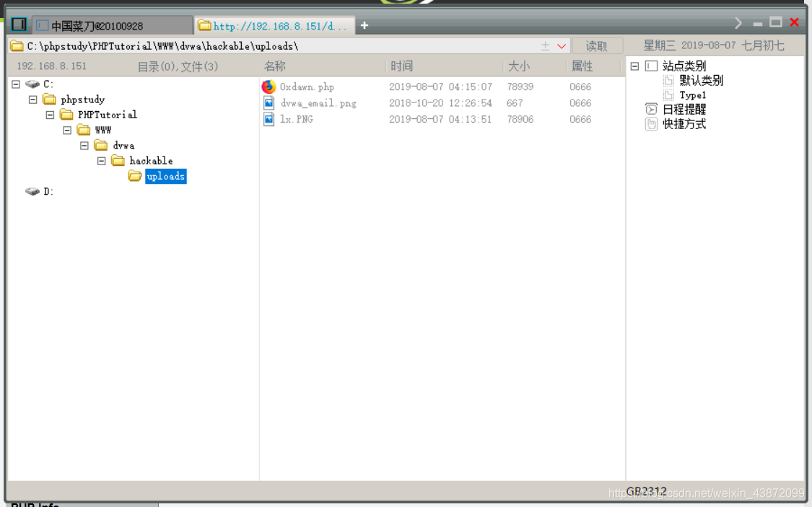This screenshot has width=812, height=507.
Task: Click the plus-minus icon in the path bar
Action: pyautogui.click(x=546, y=46)
